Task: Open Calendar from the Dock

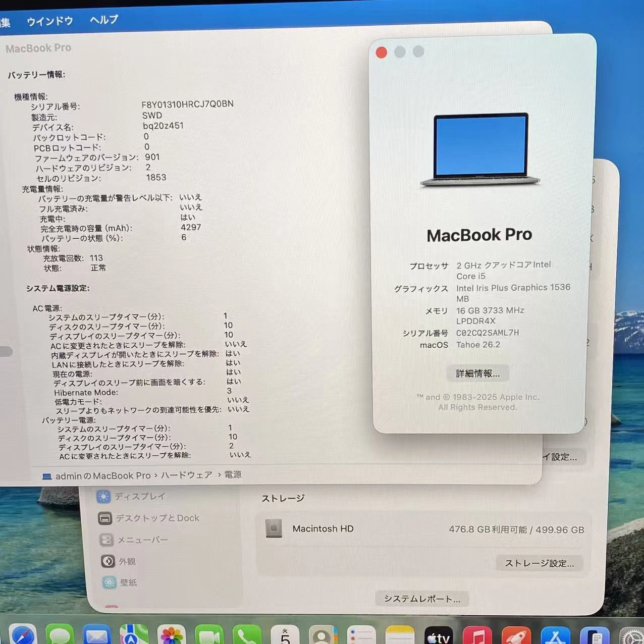Action: [x=285, y=635]
